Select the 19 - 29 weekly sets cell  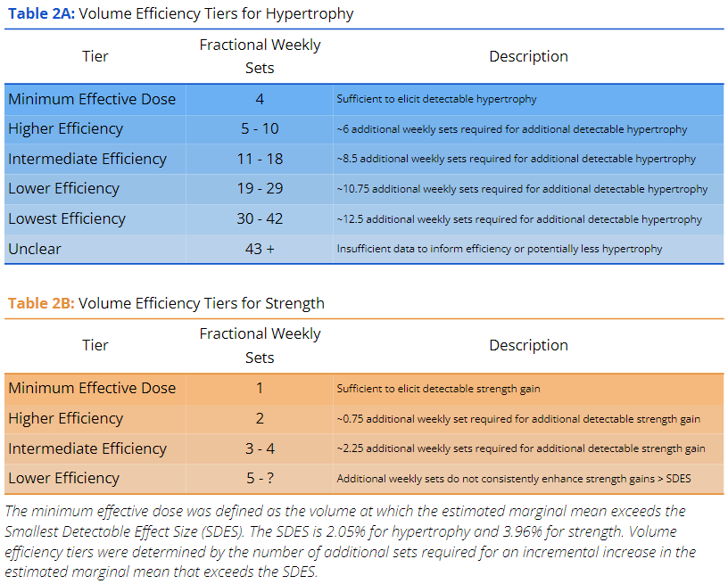(x=260, y=189)
